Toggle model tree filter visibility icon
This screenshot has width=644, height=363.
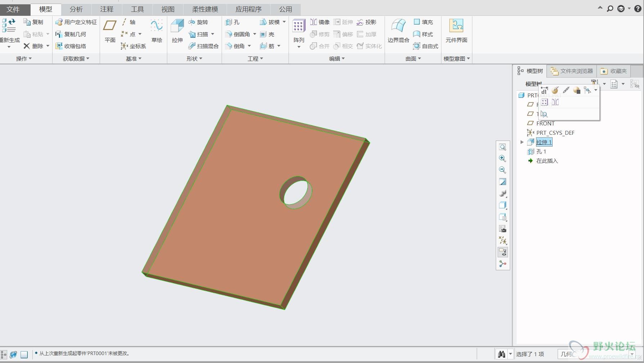tap(634, 84)
